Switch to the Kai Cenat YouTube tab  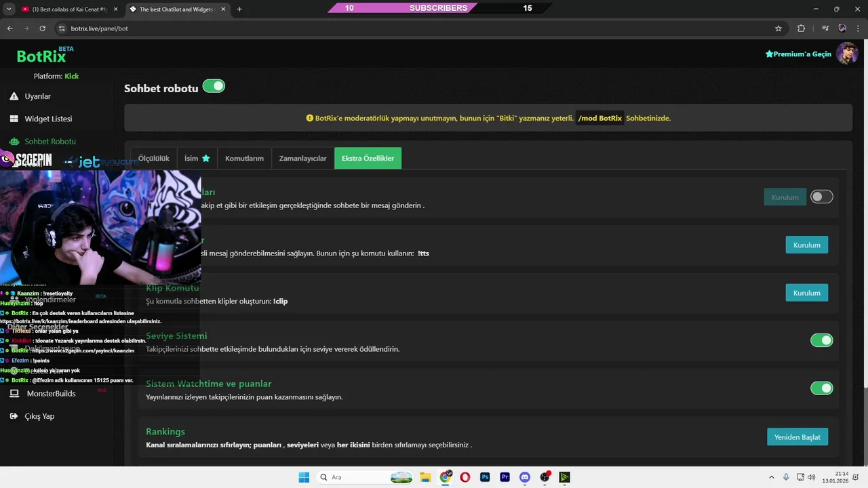click(68, 9)
